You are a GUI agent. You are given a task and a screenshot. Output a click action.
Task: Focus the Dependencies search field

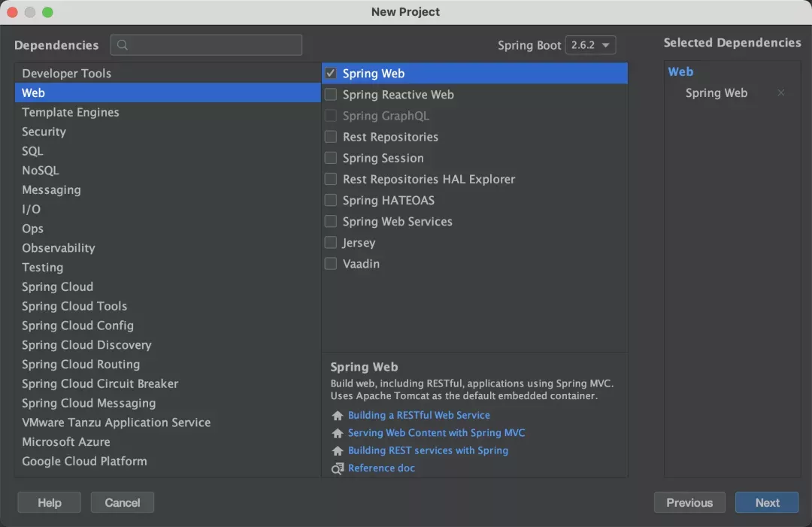(x=206, y=45)
